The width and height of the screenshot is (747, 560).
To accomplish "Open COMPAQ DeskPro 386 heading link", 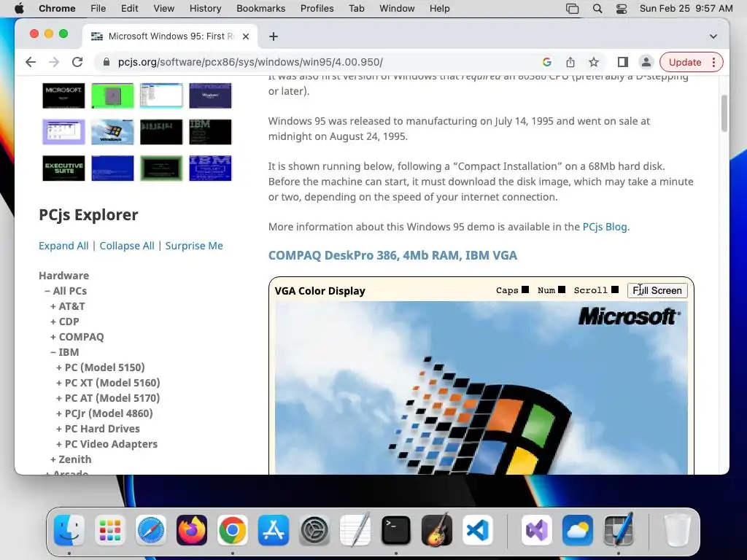I will [392, 255].
